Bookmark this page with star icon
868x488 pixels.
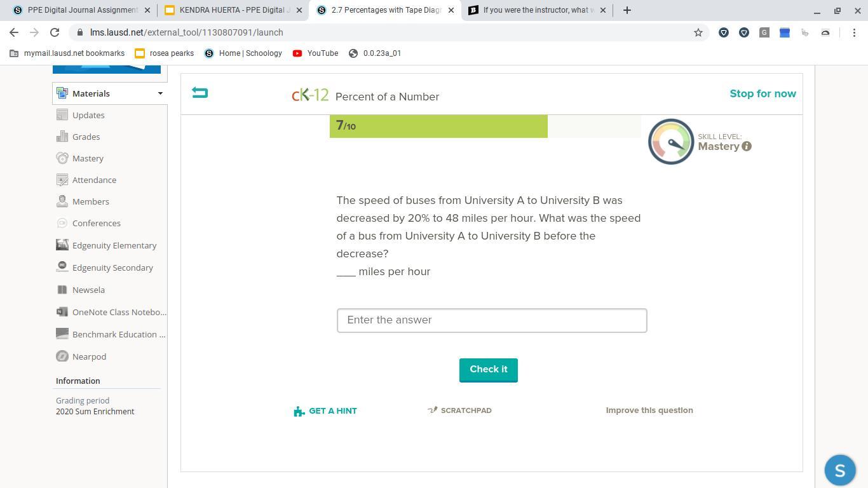tap(698, 32)
